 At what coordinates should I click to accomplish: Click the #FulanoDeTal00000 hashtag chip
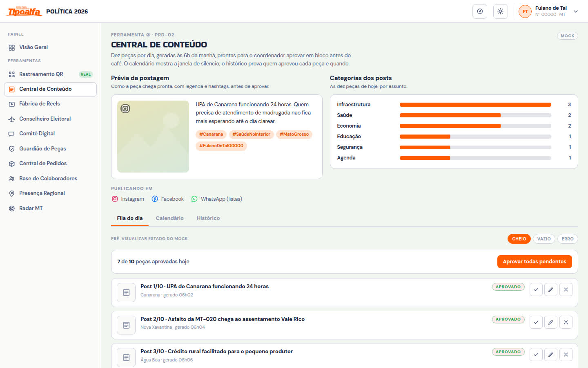coord(221,146)
